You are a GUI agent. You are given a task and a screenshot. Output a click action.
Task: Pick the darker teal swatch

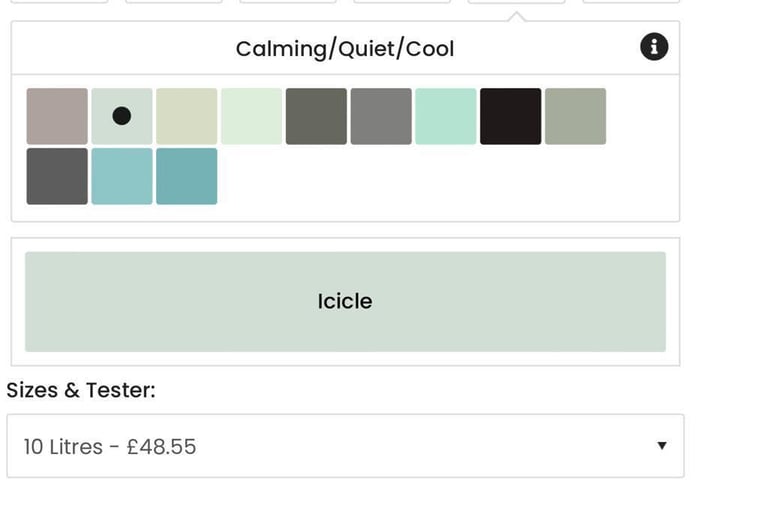187,176
